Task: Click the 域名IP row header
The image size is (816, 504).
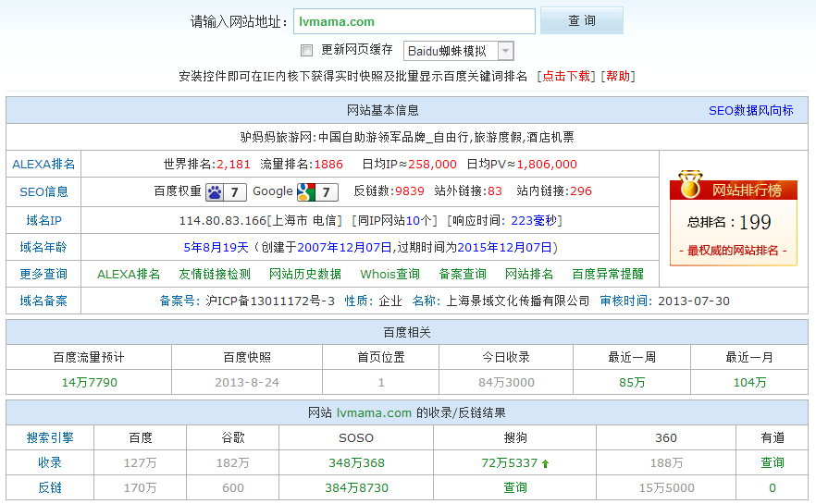Action: [43, 220]
